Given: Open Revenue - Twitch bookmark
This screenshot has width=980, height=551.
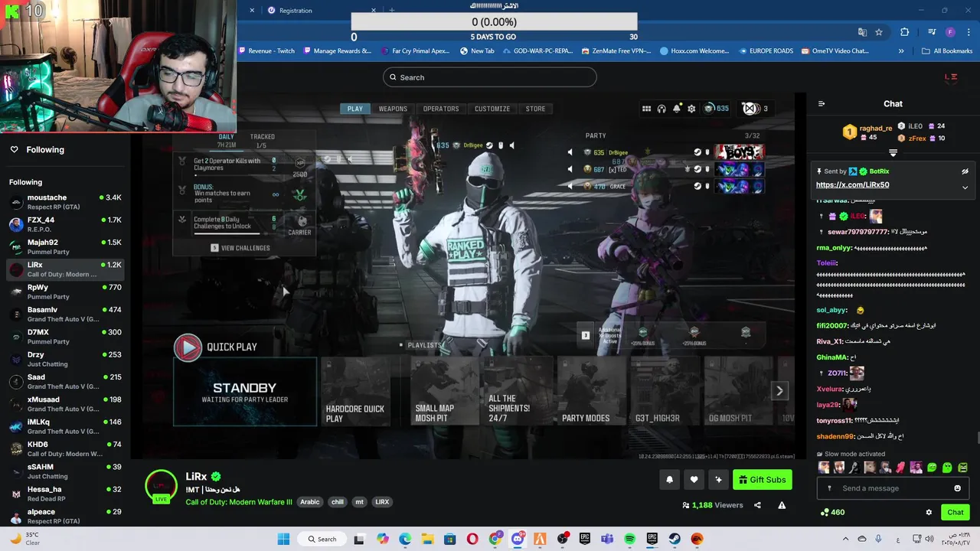Looking at the screenshot, I should click(266, 51).
